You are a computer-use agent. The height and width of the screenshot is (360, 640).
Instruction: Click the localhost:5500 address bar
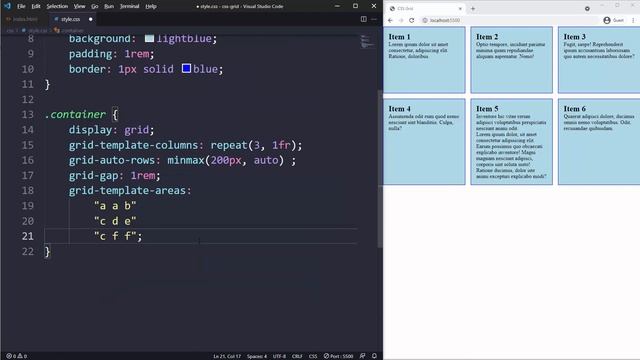pyautogui.click(x=510, y=20)
